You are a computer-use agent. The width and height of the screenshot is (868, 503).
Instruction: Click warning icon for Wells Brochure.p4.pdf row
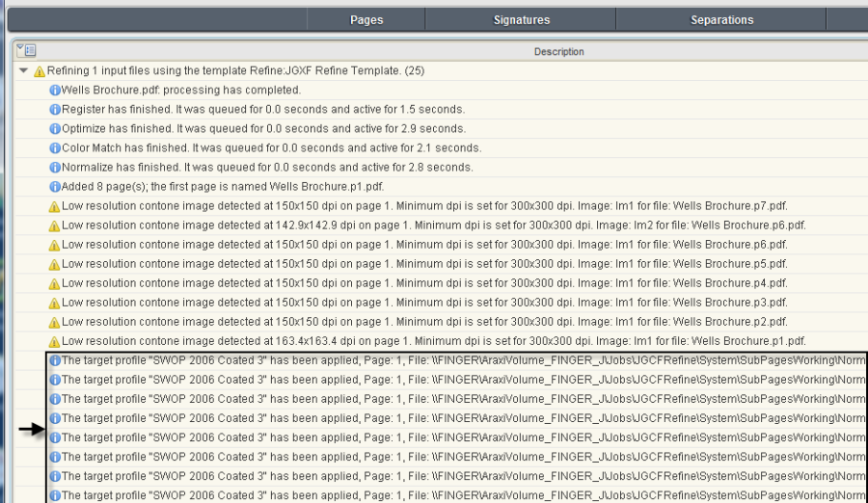click(x=54, y=284)
